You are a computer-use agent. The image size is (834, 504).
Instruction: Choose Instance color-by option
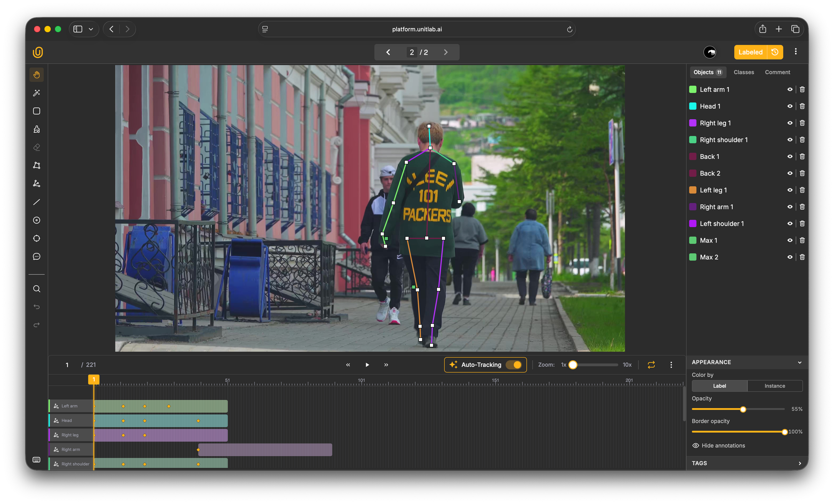point(774,386)
